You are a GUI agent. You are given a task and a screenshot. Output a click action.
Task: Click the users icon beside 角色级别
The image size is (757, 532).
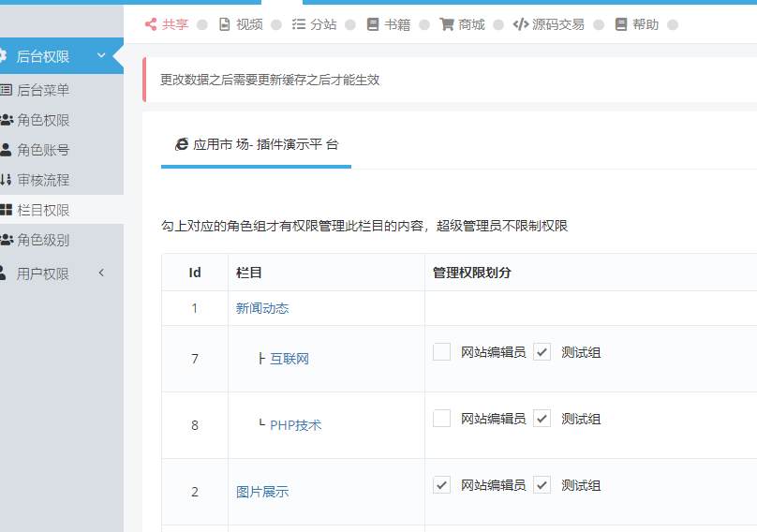tap(7, 240)
